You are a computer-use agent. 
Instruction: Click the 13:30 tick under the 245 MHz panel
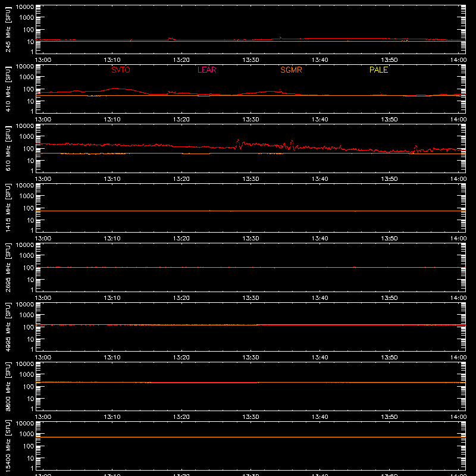(250, 60)
